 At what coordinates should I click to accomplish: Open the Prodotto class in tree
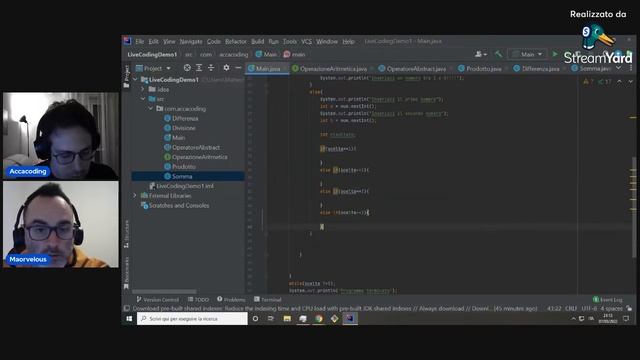(x=180, y=167)
